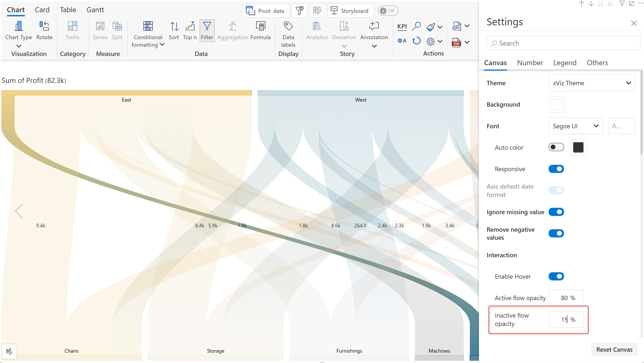This screenshot has width=644, height=363.
Task: Open the Formula editor icon
Action: click(260, 26)
